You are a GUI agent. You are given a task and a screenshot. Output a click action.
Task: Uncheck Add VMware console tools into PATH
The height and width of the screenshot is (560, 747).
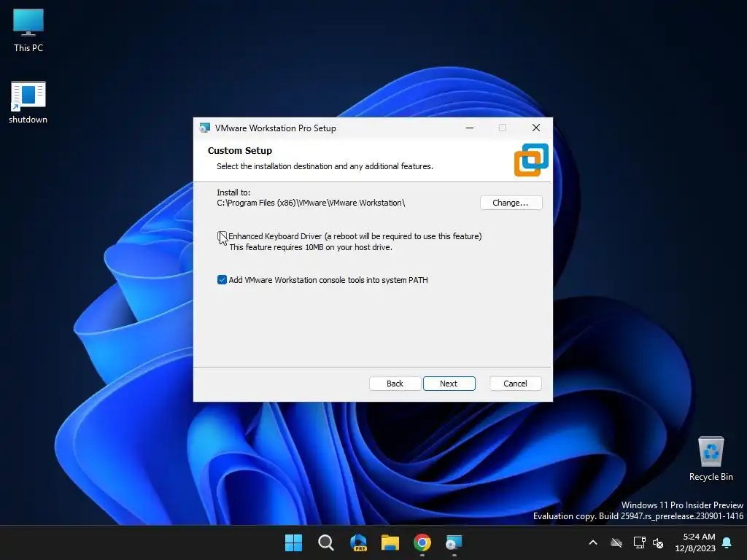click(222, 280)
